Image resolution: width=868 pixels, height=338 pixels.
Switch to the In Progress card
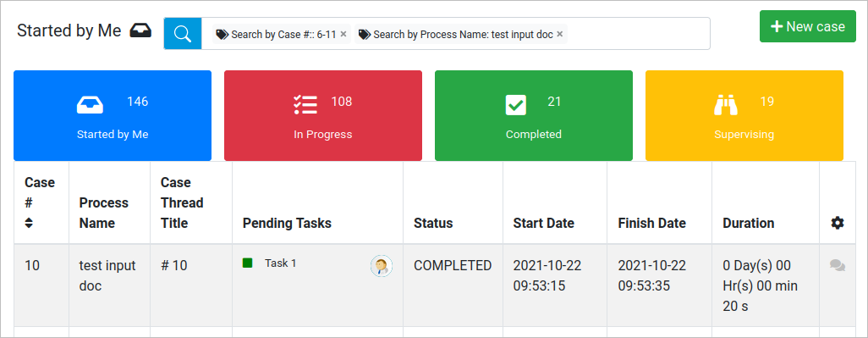pos(323,115)
